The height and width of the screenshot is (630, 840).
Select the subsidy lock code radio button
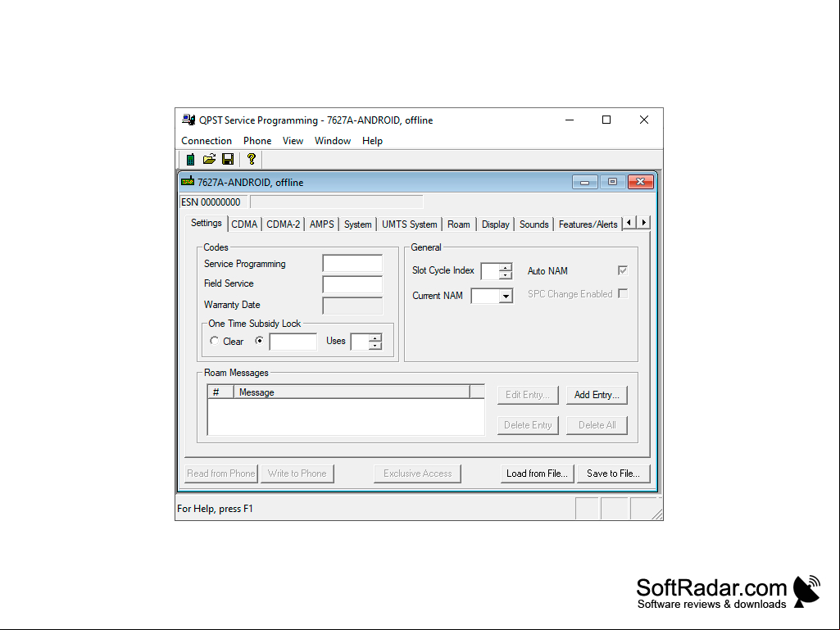point(259,341)
